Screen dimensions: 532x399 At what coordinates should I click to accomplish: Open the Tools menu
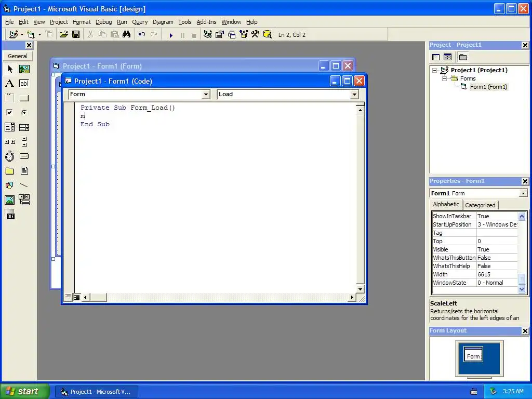pos(185,22)
